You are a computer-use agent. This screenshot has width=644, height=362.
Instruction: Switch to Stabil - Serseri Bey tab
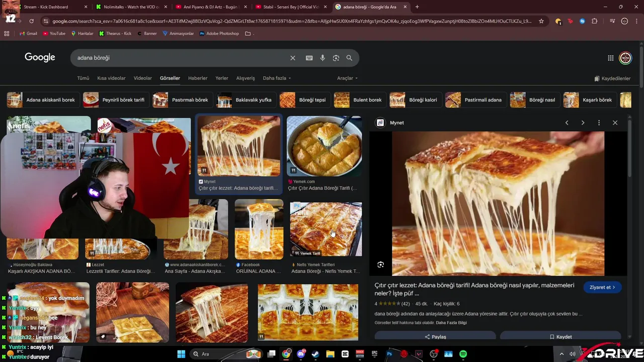pos(291,7)
